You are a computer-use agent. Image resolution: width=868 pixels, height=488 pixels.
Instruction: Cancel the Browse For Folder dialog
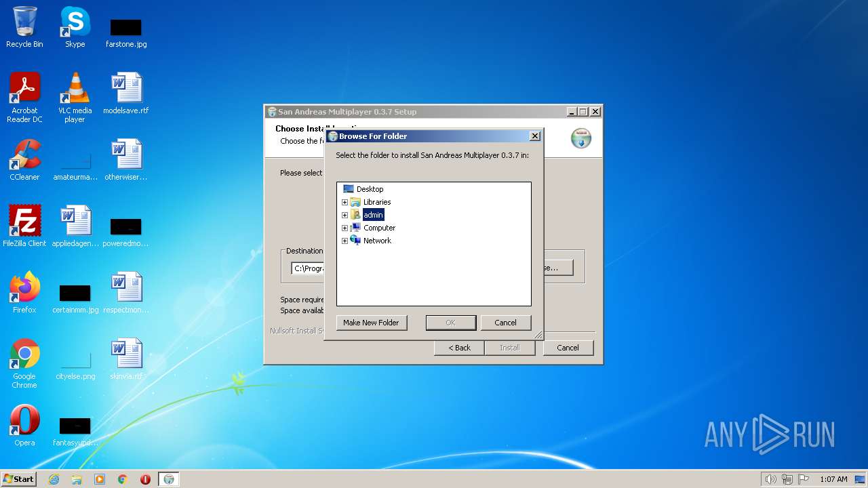[x=505, y=323]
